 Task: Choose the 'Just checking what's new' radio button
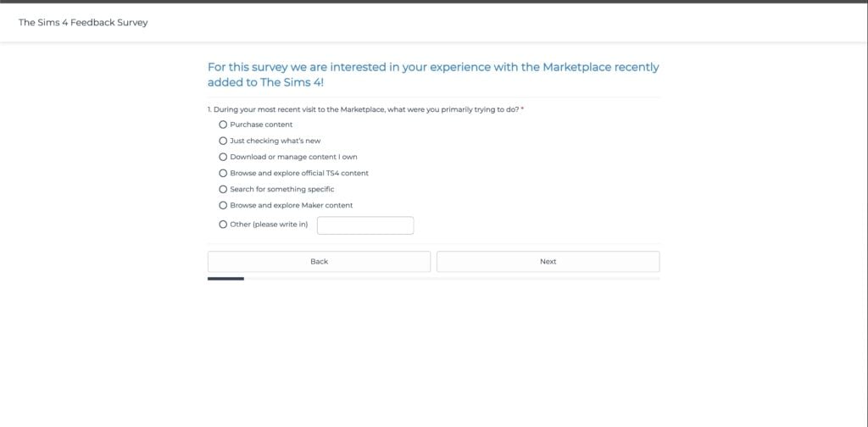click(x=223, y=141)
